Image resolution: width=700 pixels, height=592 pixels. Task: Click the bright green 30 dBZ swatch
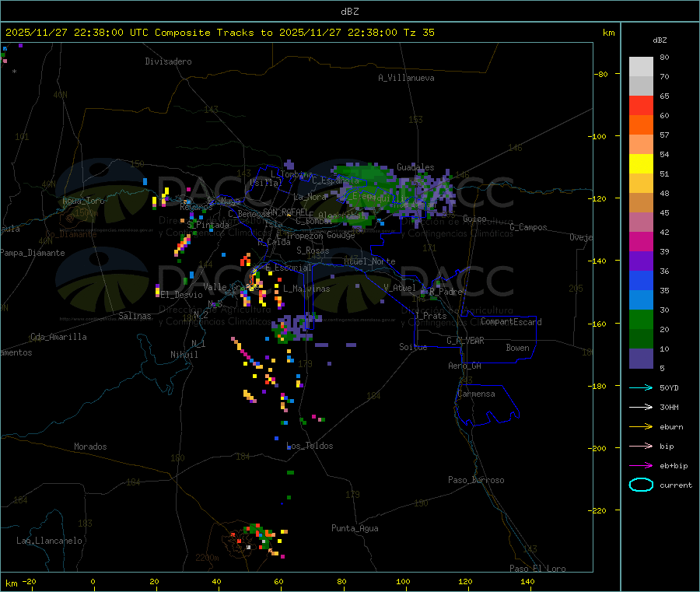pos(641,319)
